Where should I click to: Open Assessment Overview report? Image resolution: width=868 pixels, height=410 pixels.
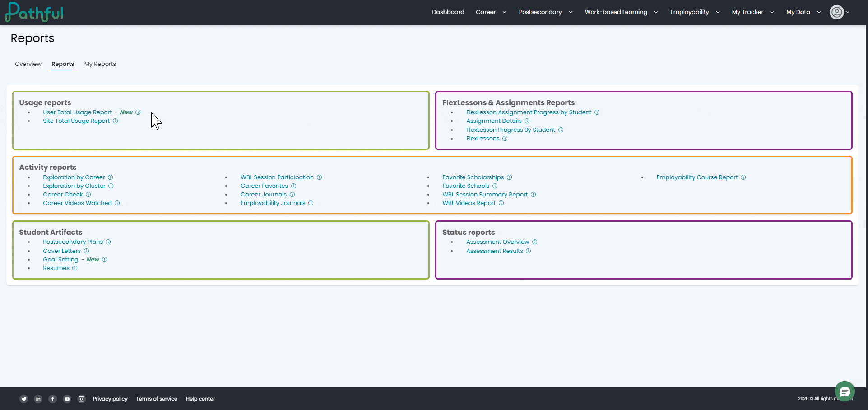(x=497, y=242)
